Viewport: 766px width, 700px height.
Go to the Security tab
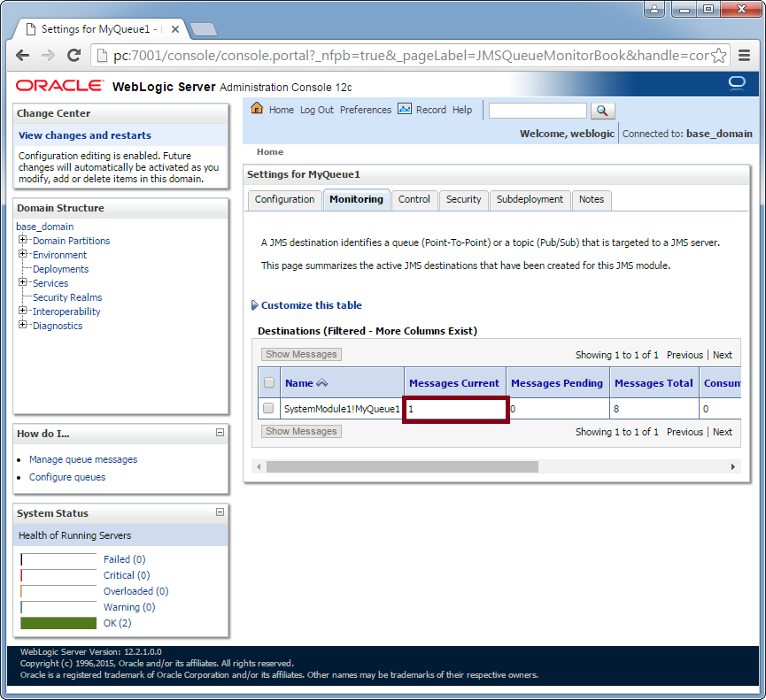click(x=464, y=200)
